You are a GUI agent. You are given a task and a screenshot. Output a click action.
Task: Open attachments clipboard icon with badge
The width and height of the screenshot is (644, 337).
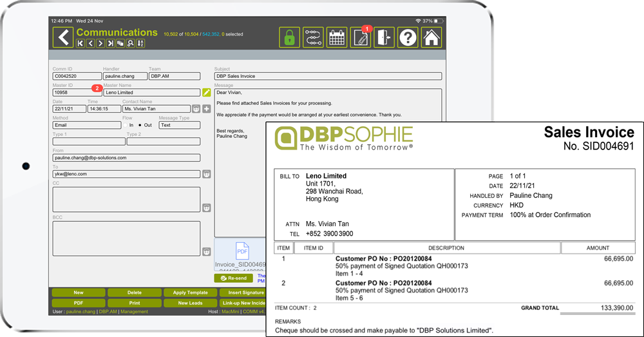pyautogui.click(x=360, y=37)
